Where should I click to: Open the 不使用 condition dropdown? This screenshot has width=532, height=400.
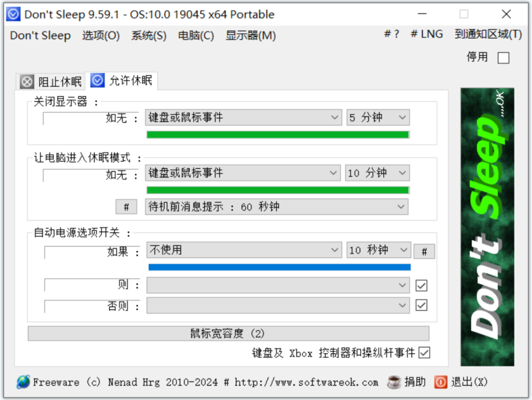[x=244, y=250]
